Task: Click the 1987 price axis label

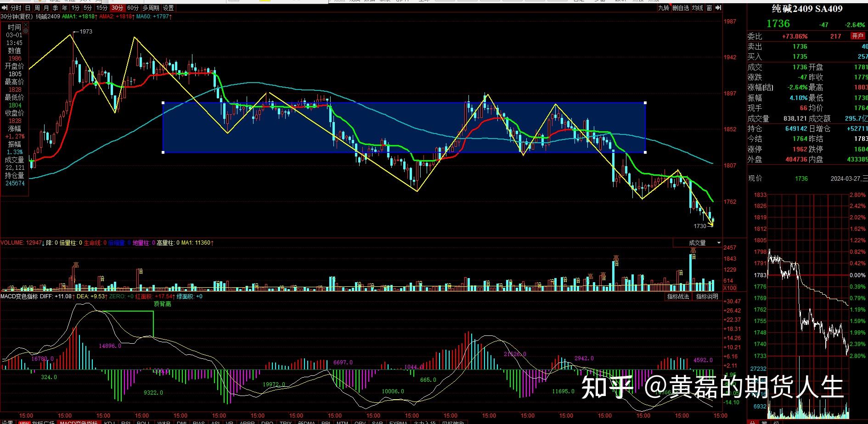Action: click(x=730, y=22)
